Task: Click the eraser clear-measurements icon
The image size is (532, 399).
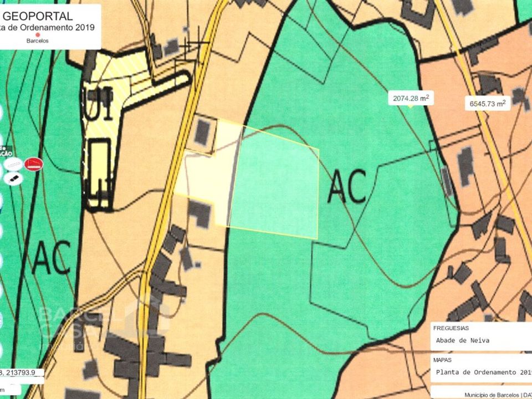Action: tap(13, 178)
